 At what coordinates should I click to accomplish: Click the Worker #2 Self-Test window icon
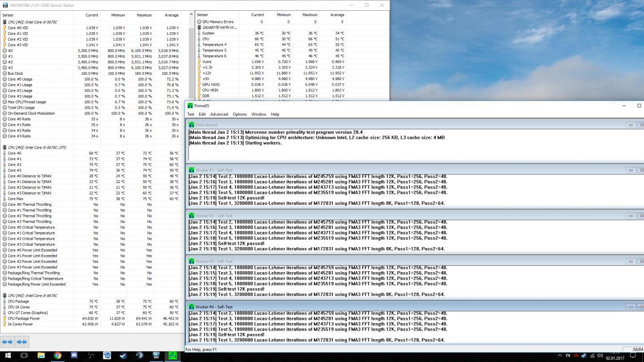(x=192, y=216)
